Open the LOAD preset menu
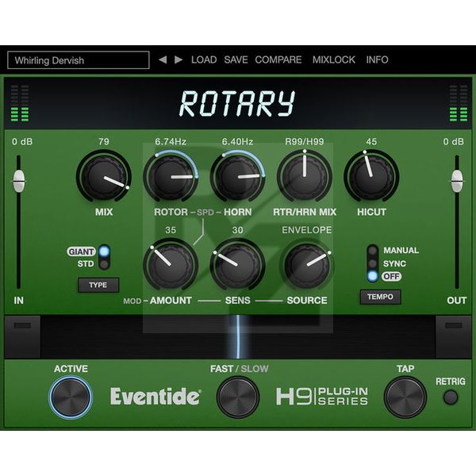Screen dimensions: 476x476 pyautogui.click(x=204, y=59)
